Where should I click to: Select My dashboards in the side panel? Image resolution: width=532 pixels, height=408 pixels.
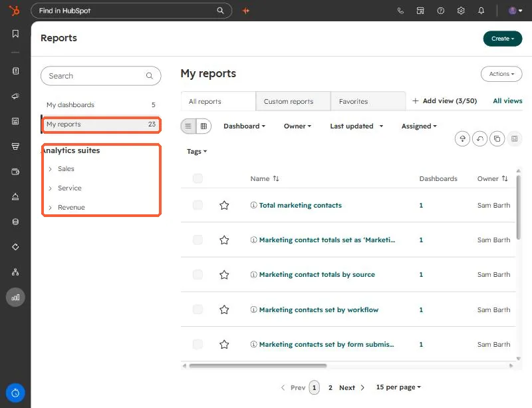point(101,104)
